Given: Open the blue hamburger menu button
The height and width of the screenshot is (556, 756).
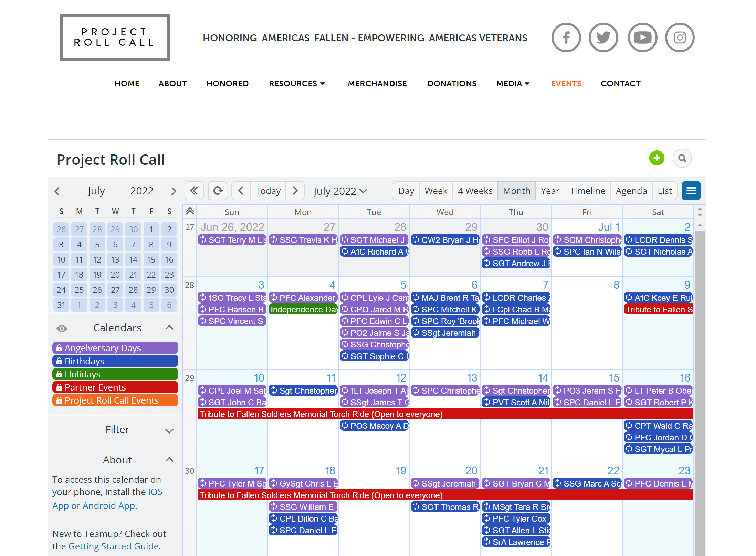Looking at the screenshot, I should [691, 191].
